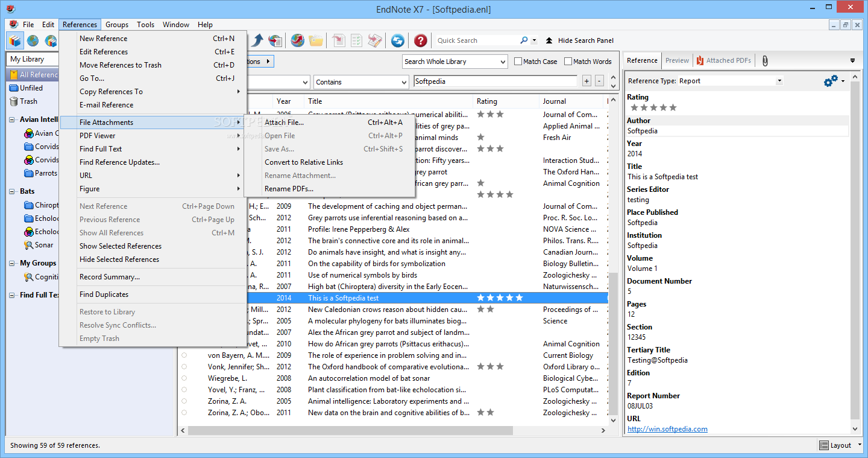Open the Search Whole Library dropdown
This screenshot has width=868, height=458.
click(455, 62)
